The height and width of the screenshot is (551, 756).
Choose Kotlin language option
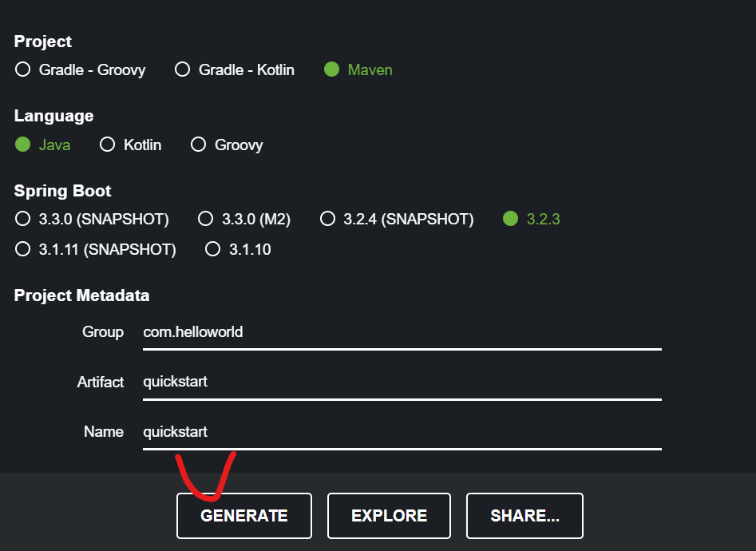(x=130, y=145)
